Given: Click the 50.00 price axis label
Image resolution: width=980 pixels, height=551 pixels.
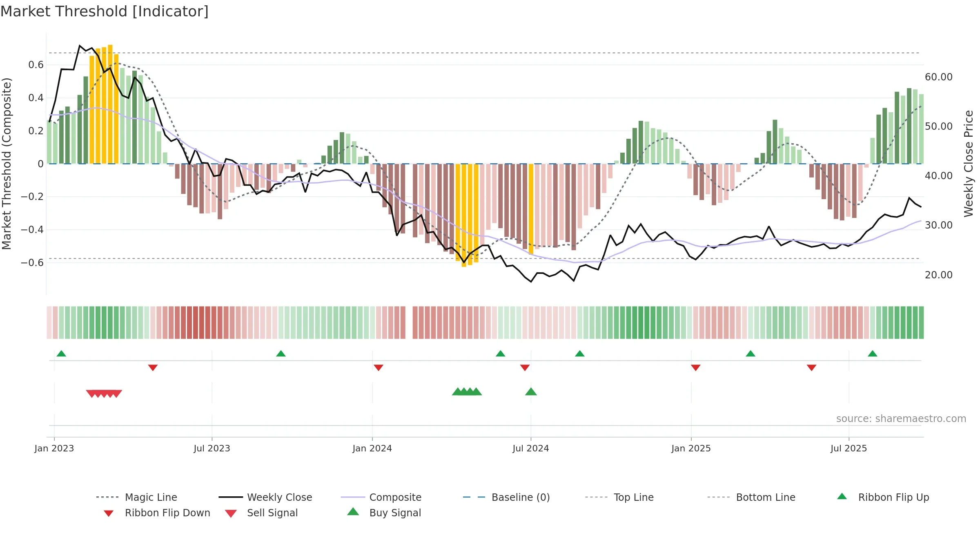Looking at the screenshot, I should [939, 127].
